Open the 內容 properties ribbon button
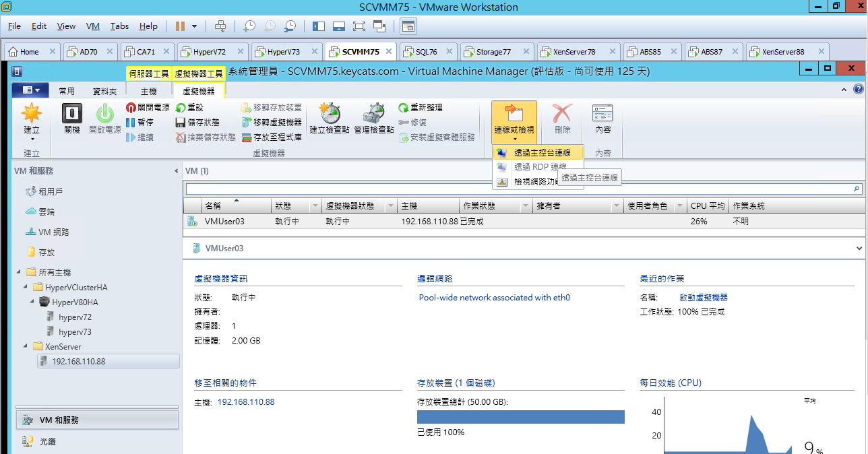868x454 pixels. click(603, 119)
